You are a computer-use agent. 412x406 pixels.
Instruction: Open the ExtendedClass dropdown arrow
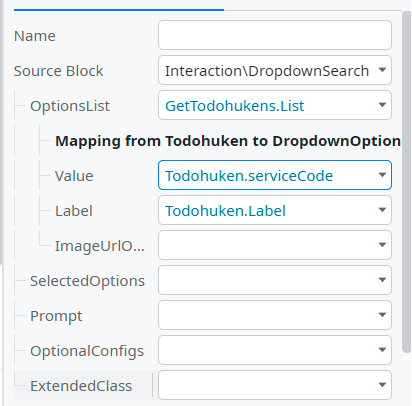click(382, 385)
